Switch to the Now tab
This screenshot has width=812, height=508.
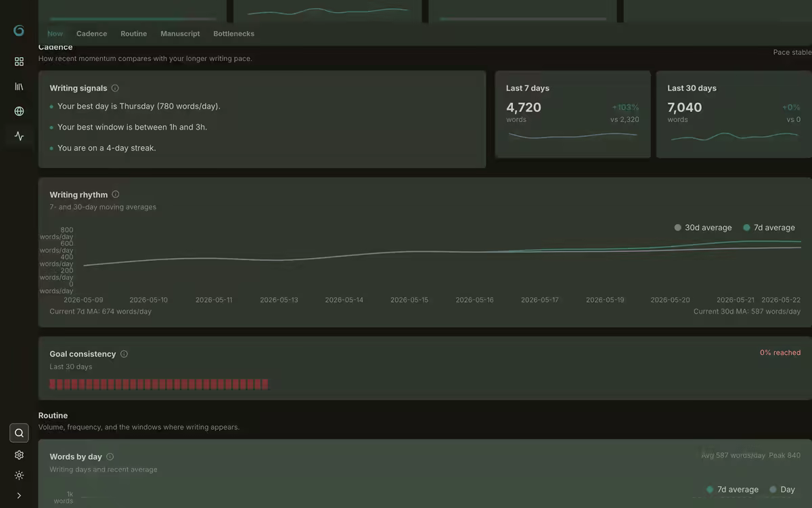point(55,34)
